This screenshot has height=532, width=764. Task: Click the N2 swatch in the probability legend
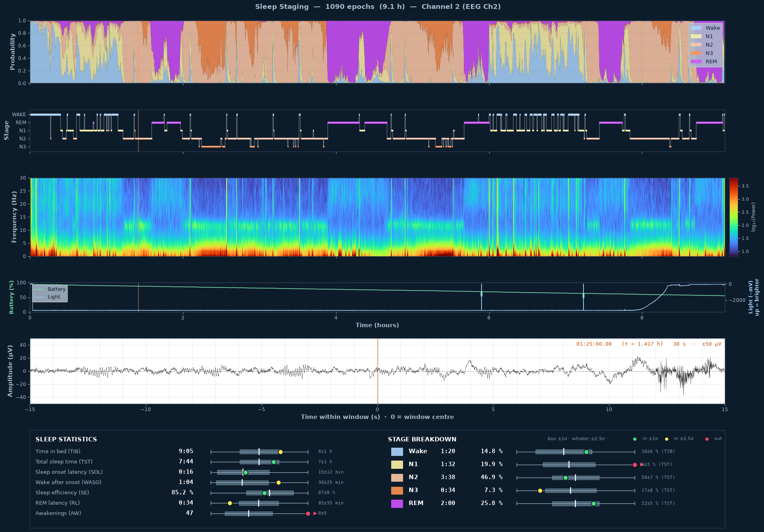coord(696,45)
